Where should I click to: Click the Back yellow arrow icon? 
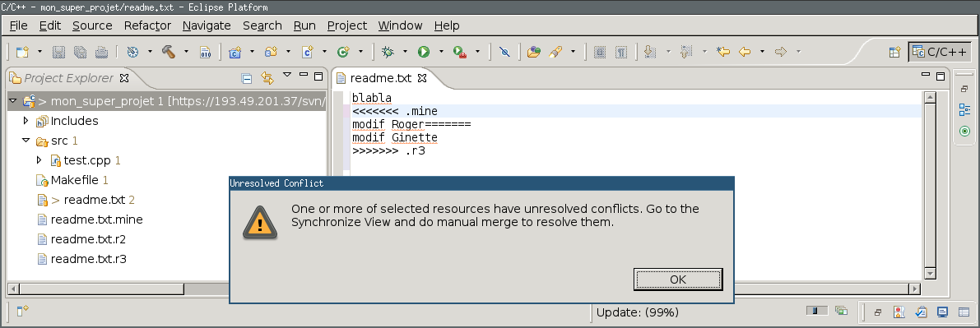(745, 52)
